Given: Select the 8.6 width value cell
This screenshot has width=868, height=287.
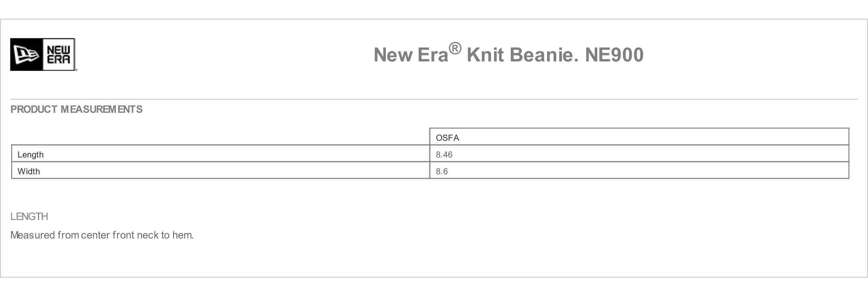Looking at the screenshot, I should tap(639, 170).
